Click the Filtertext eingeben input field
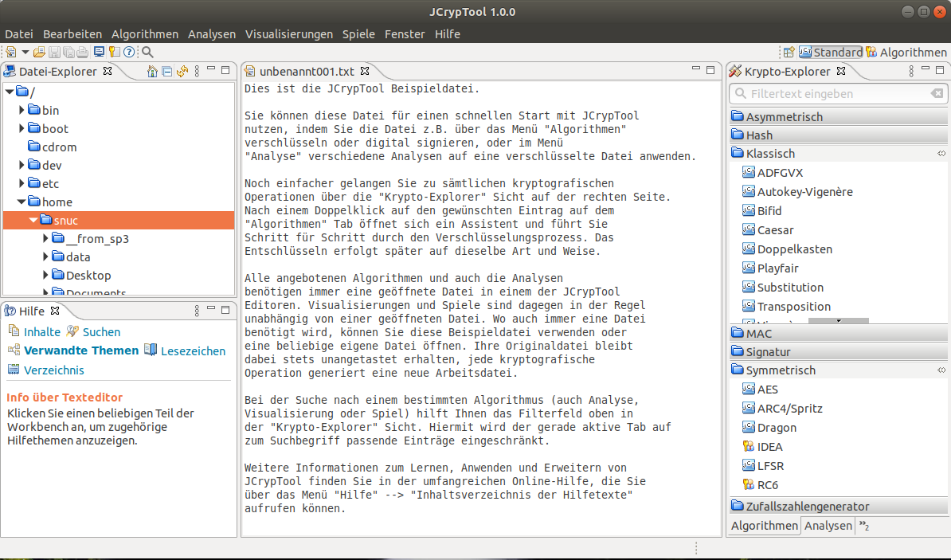The image size is (951, 560). tap(838, 93)
